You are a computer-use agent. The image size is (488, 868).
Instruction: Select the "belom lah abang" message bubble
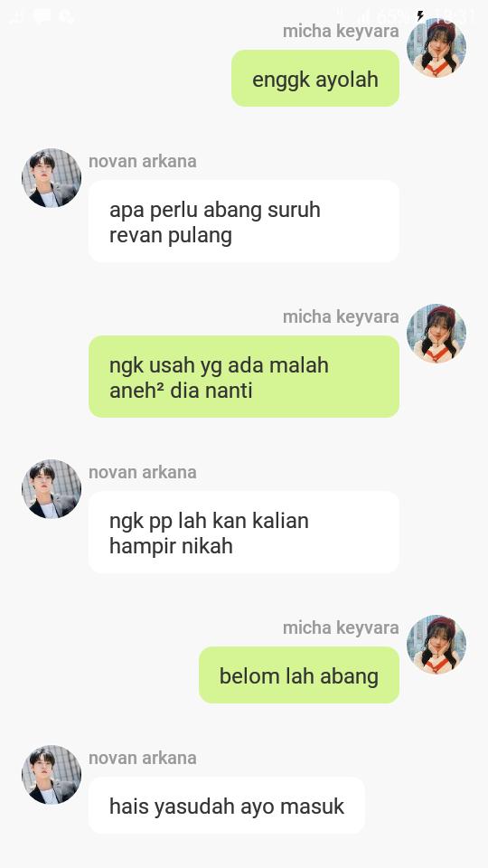click(299, 675)
